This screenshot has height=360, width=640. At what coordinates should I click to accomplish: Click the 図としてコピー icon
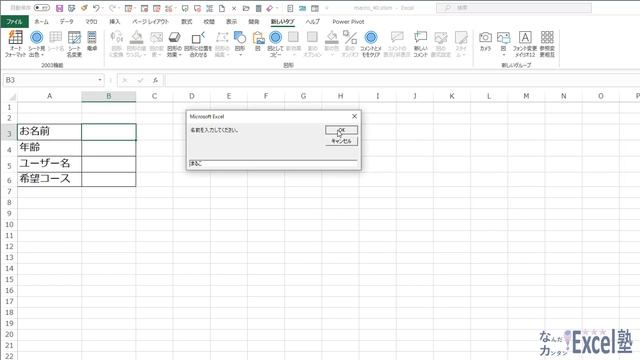coord(276,44)
